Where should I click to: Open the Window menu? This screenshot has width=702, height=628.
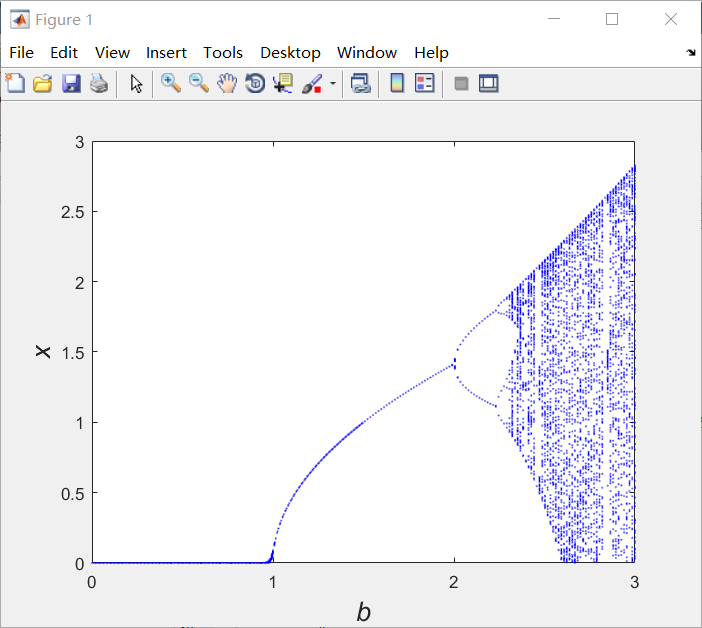click(367, 53)
